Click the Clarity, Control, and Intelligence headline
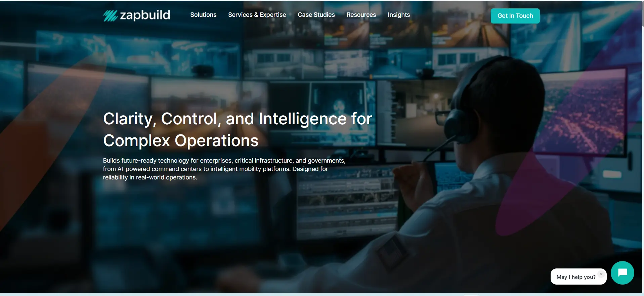The width and height of the screenshot is (644, 296). point(238,129)
